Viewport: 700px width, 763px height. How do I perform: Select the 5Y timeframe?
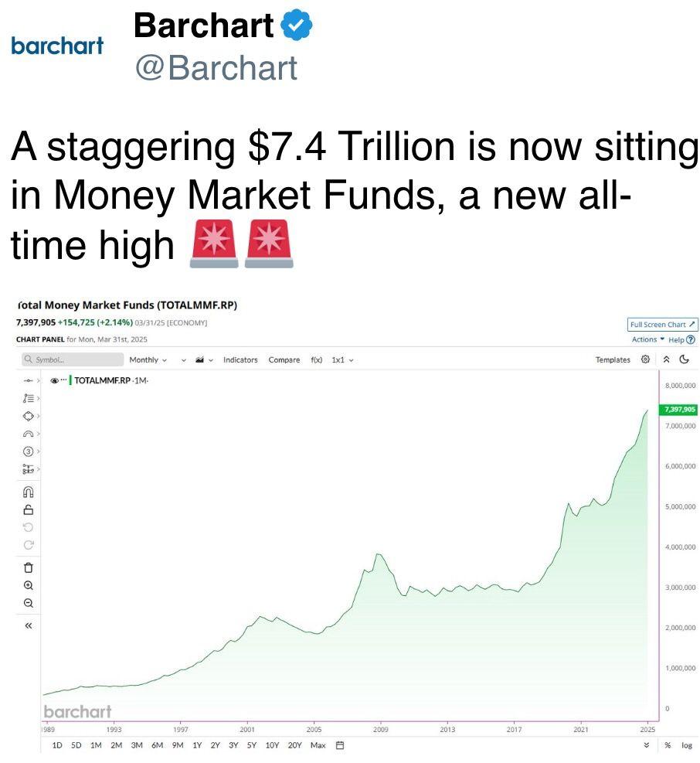click(250, 745)
